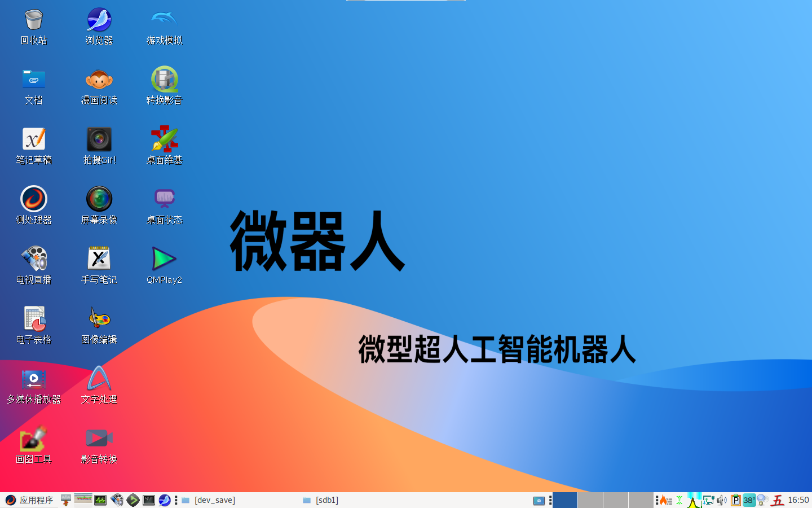Screen dimensions: 812x508
Task: Click the 16:50 clock in the tray
Action: point(798,500)
